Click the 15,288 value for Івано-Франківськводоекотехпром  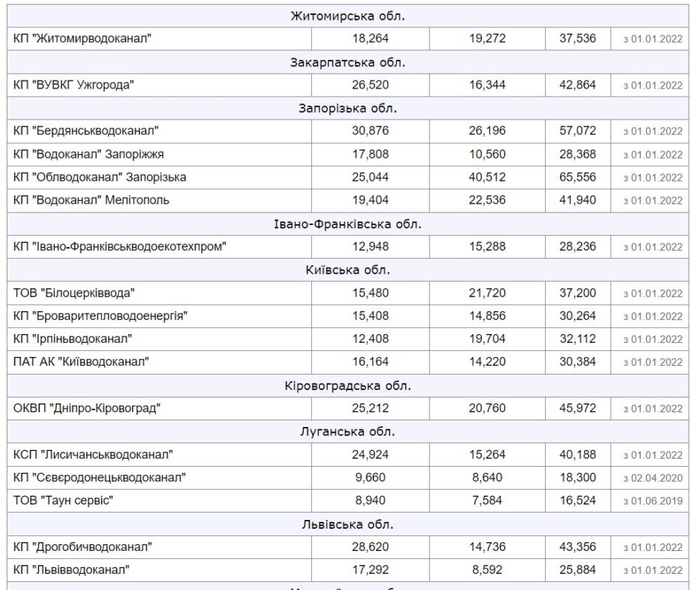[488, 246]
